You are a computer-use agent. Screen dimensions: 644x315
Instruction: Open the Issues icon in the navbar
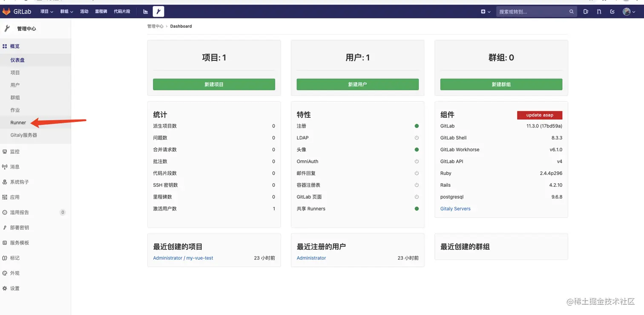coord(586,12)
